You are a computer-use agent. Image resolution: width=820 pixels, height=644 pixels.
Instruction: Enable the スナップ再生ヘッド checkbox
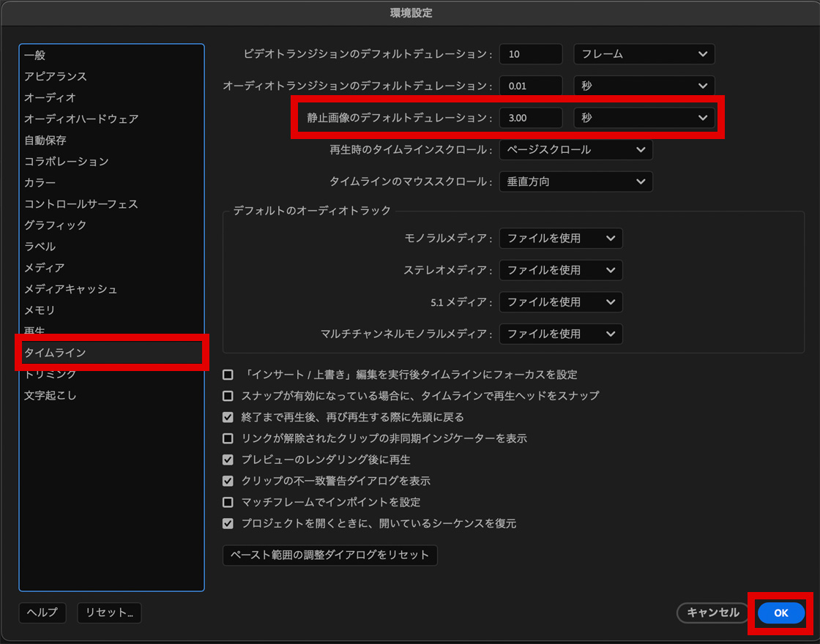(x=228, y=396)
